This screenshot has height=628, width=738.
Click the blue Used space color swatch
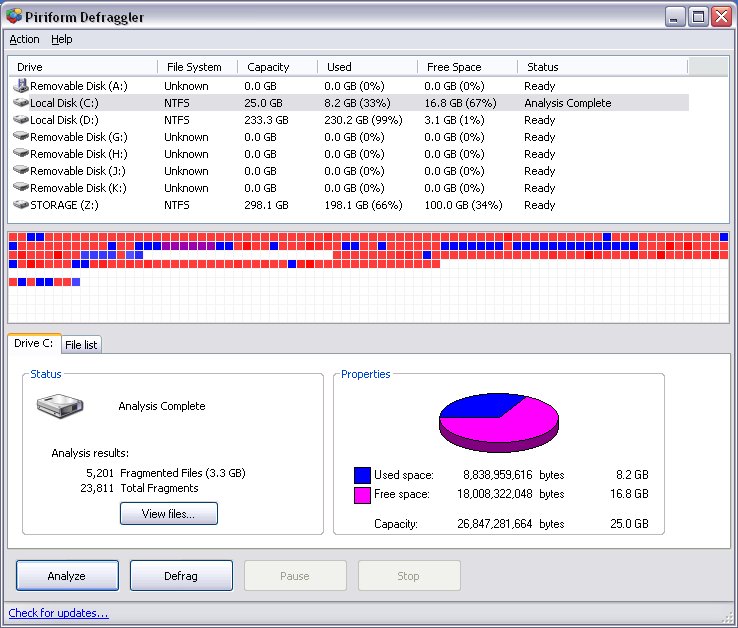point(362,475)
